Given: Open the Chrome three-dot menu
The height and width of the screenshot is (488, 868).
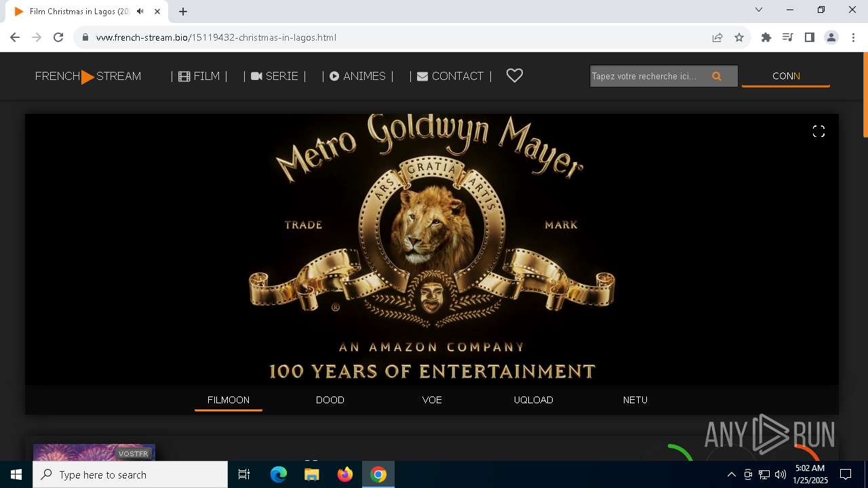Looking at the screenshot, I should (x=854, y=37).
